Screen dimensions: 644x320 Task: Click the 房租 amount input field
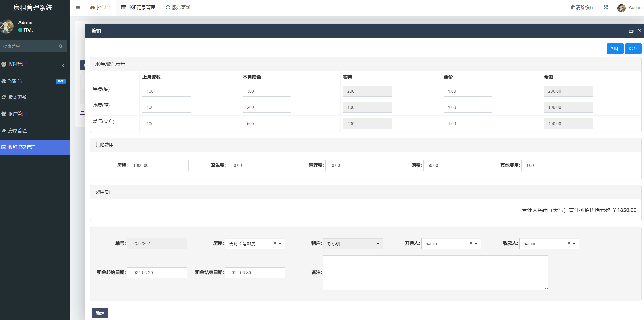pos(159,166)
